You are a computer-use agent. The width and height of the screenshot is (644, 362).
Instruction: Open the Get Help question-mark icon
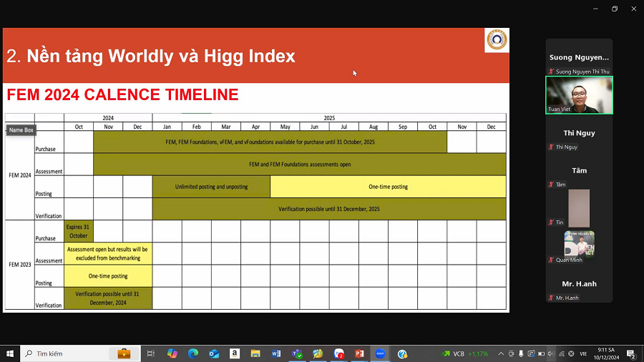click(x=402, y=353)
